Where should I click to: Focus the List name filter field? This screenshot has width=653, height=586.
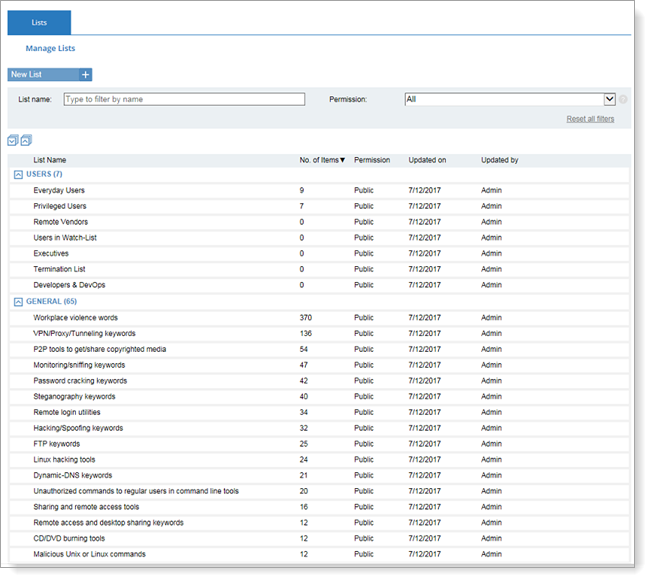(x=184, y=99)
